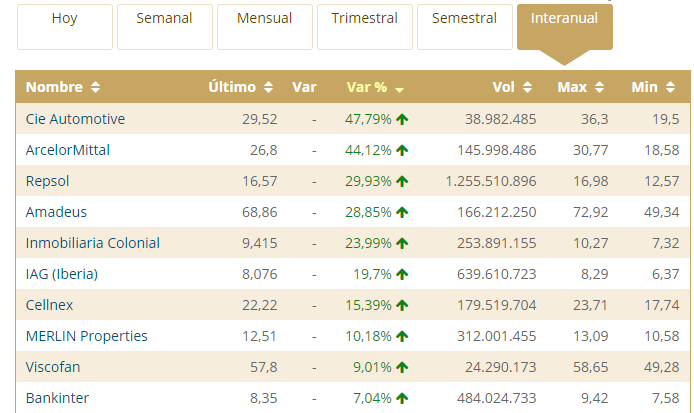Click green up arrow beside Cie Automotive
The height and width of the screenshot is (413, 694).
coord(402,119)
